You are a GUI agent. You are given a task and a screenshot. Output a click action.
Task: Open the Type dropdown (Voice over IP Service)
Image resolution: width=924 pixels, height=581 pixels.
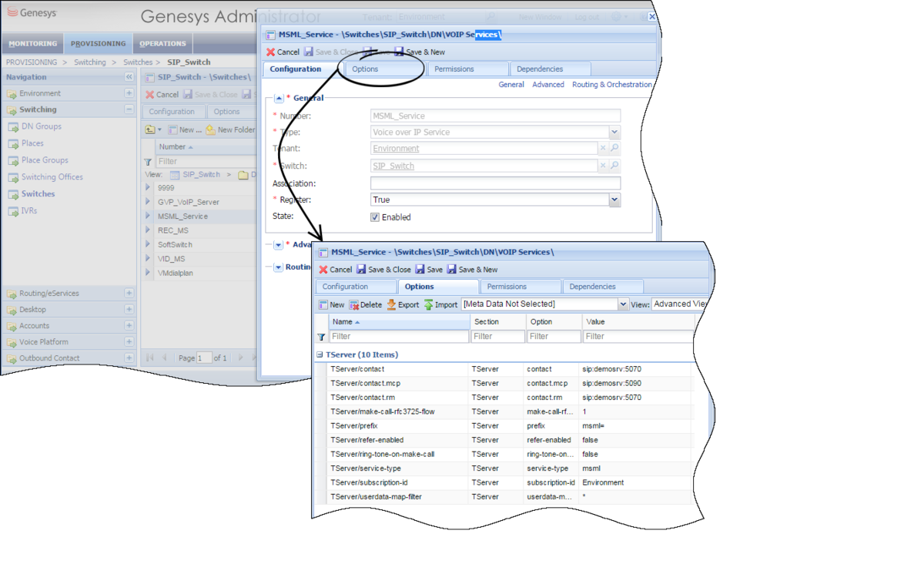tap(614, 133)
